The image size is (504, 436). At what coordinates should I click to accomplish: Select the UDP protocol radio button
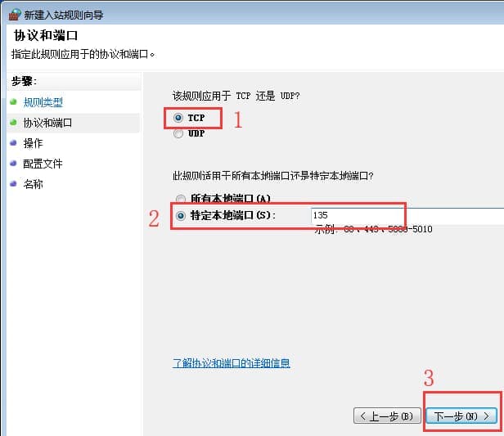[178, 133]
